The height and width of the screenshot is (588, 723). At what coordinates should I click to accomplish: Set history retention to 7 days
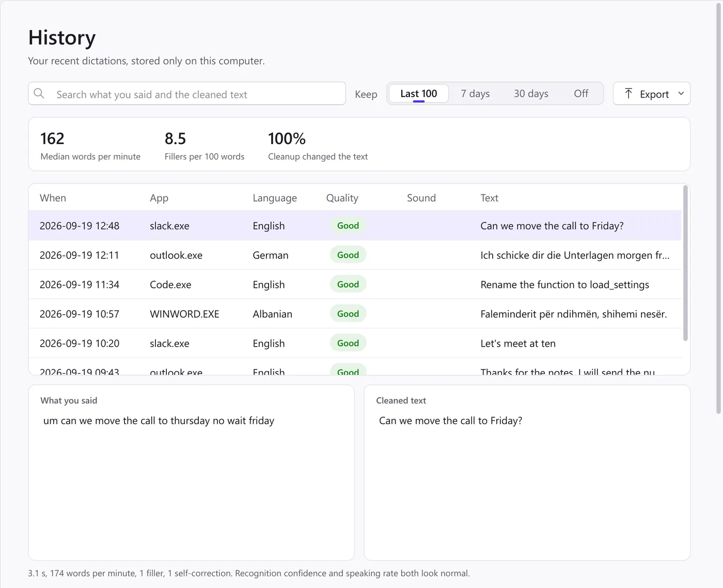point(475,94)
